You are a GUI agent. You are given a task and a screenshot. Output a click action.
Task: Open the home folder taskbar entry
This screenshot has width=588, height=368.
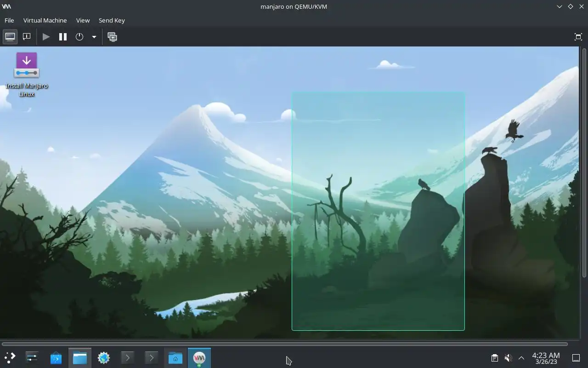(175, 357)
